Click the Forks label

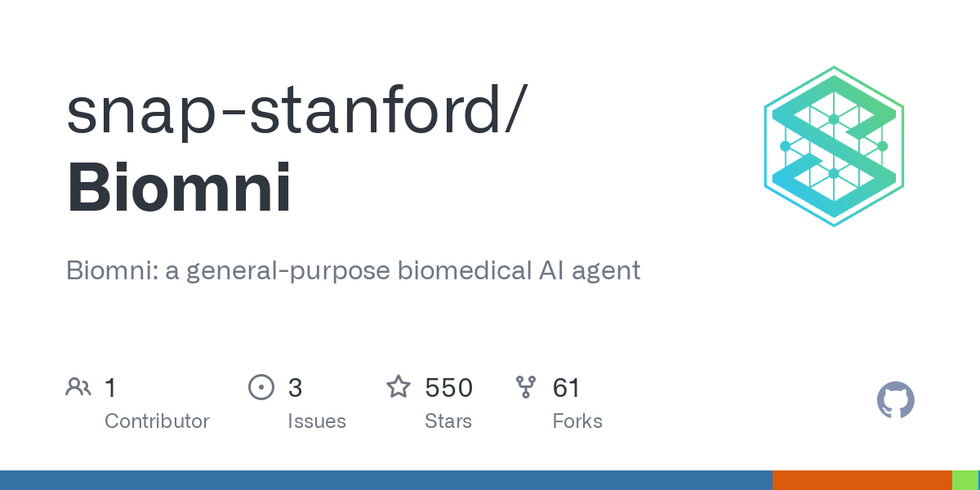[577, 421]
